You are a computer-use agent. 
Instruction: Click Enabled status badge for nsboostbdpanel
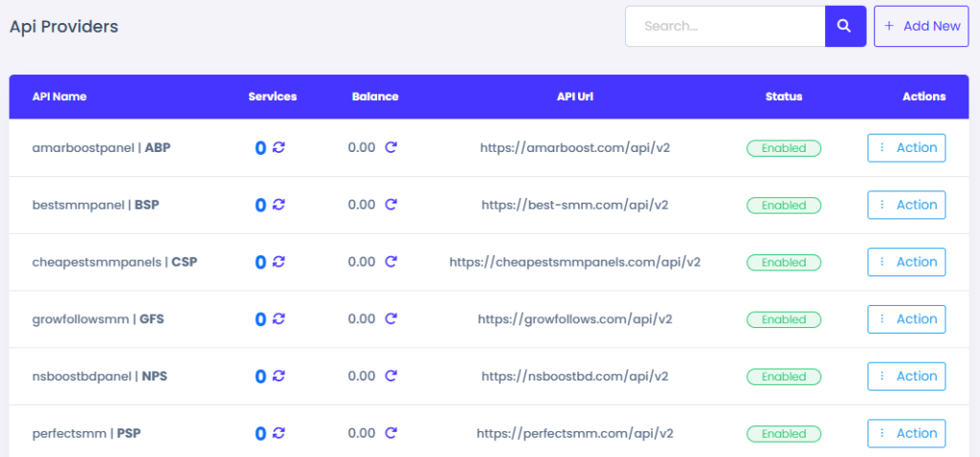click(783, 377)
